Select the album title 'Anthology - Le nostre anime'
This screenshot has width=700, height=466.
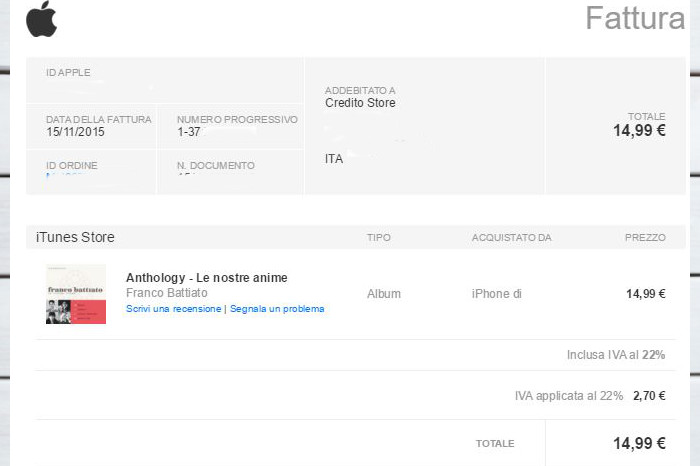207,277
